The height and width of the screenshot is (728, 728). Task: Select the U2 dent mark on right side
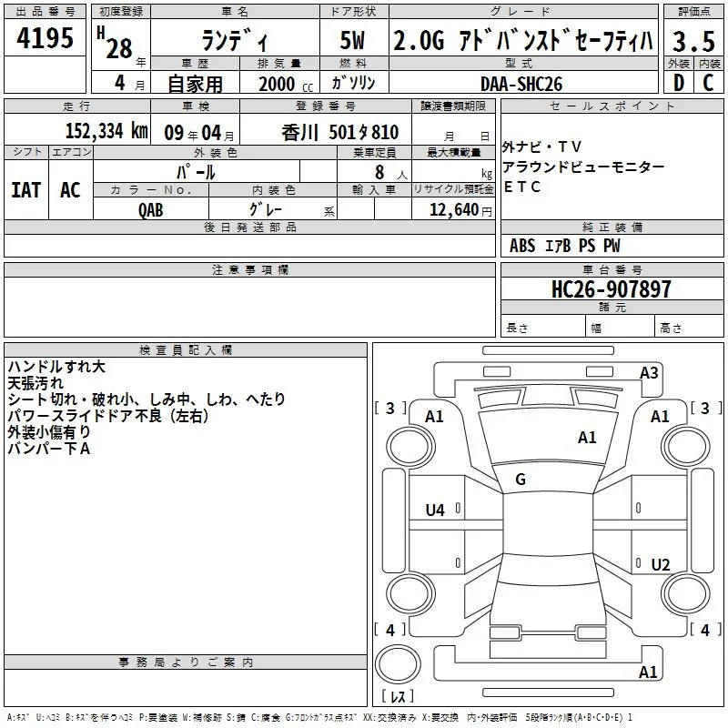[x=661, y=564]
